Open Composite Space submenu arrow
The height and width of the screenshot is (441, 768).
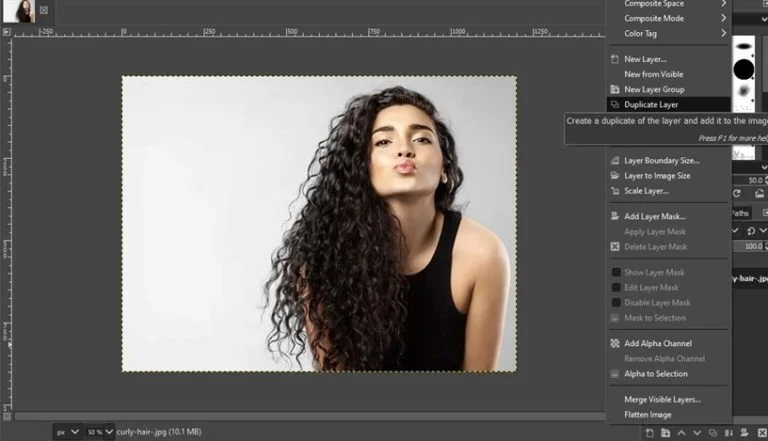pos(723,3)
